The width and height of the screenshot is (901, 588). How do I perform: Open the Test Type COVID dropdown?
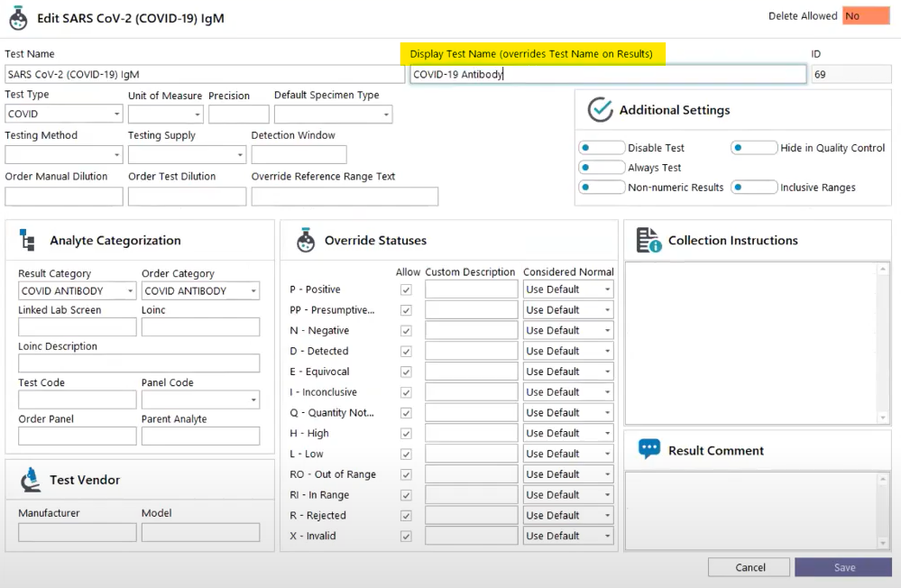[x=116, y=115]
